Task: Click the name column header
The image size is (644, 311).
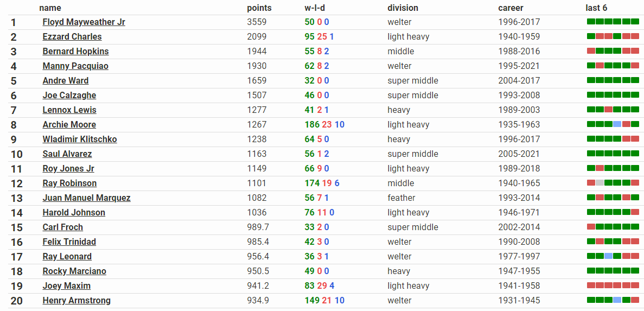Action: tap(50, 8)
